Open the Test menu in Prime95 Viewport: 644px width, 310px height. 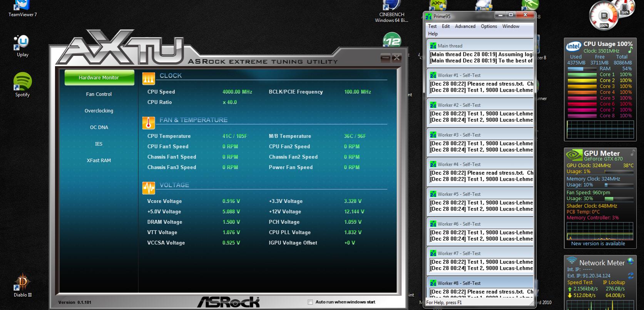click(432, 26)
